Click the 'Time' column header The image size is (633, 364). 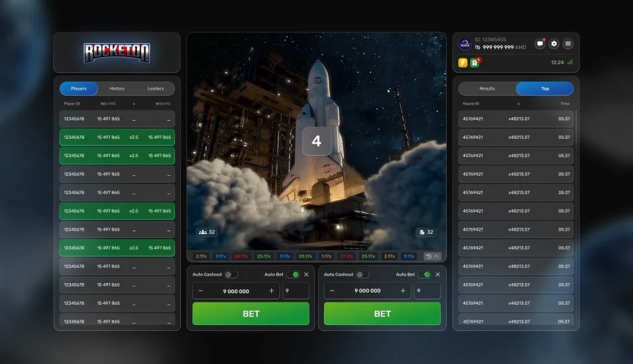[x=566, y=104]
